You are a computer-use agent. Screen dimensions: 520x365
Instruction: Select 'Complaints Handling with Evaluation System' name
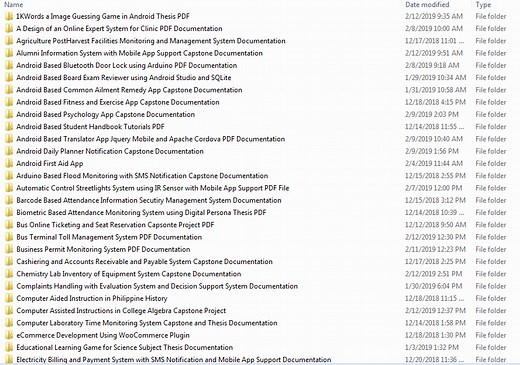coord(157,286)
